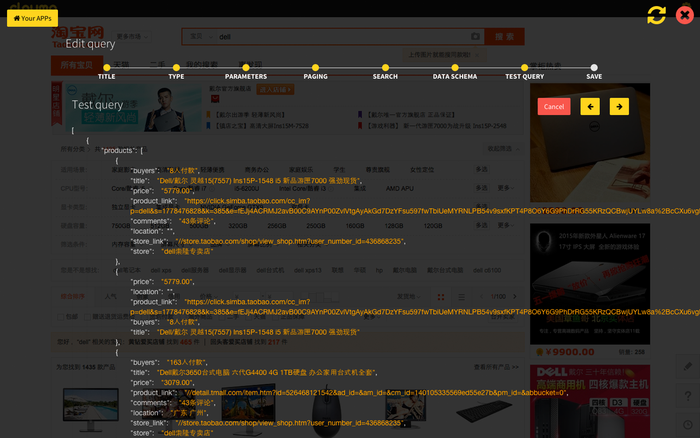Toggle the 包邮 checkbox
This screenshot has width=700, height=438.
pos(61,317)
